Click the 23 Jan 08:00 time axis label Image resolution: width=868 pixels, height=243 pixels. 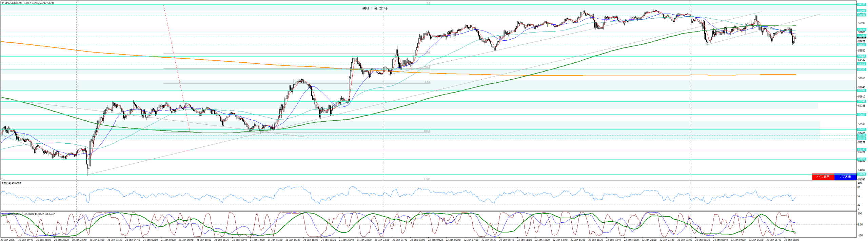(792, 240)
